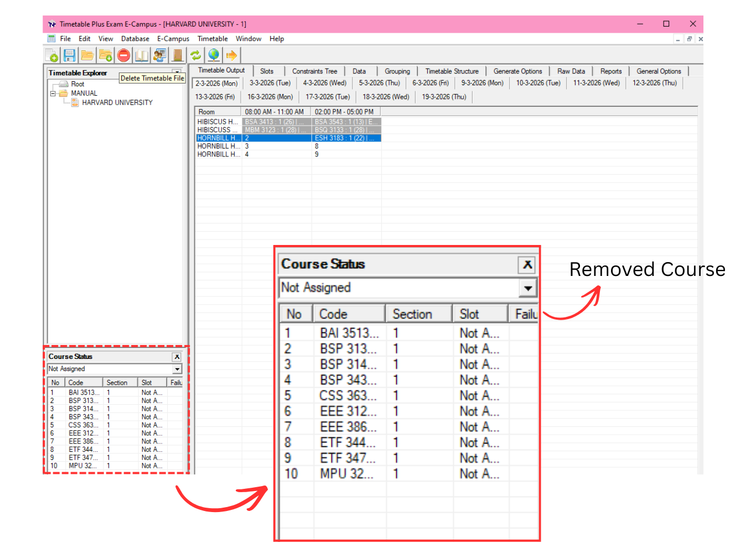
Task: Close the left-docked Course Status panel
Action: tap(177, 357)
